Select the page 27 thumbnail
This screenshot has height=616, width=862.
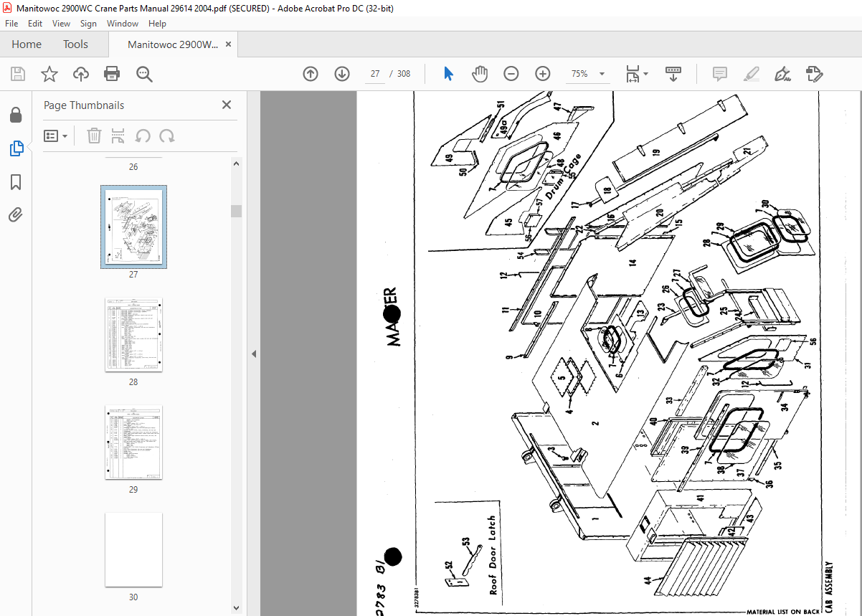pyautogui.click(x=133, y=227)
